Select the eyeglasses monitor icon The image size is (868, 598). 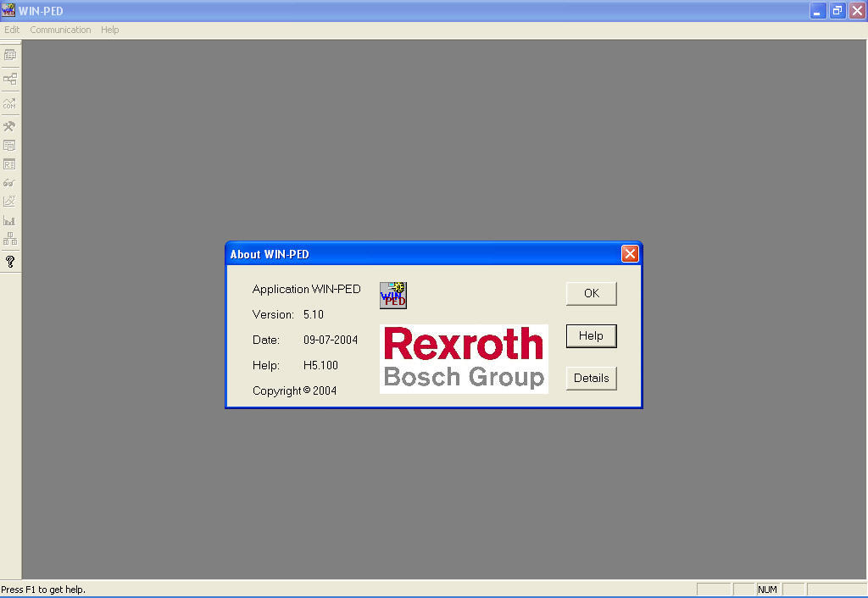point(10,182)
